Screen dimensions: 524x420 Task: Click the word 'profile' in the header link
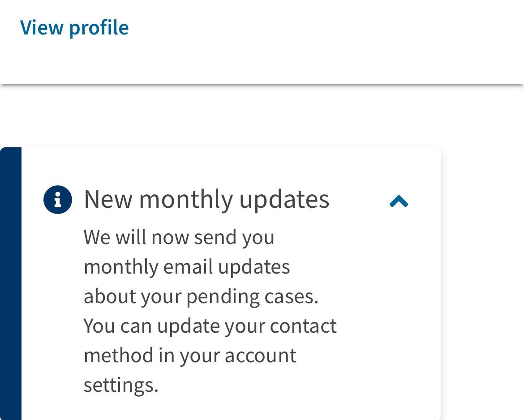(99, 27)
